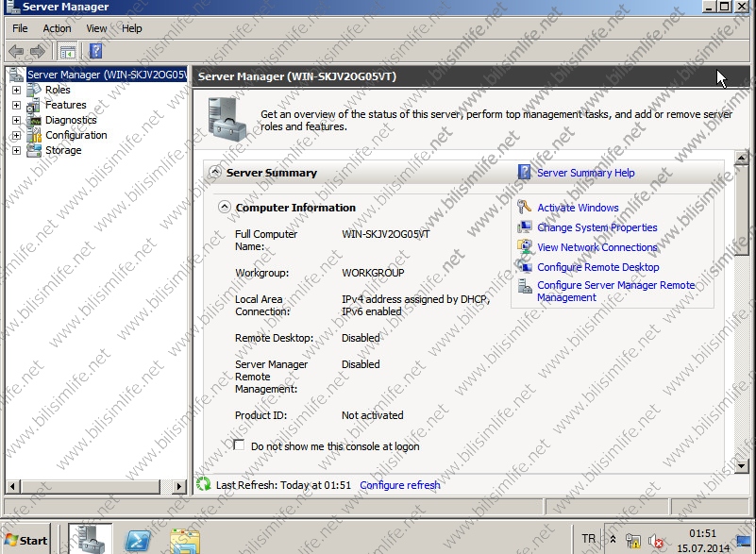756x554 pixels.
Task: Expand the Roles tree node
Action: pyautogui.click(x=16, y=90)
